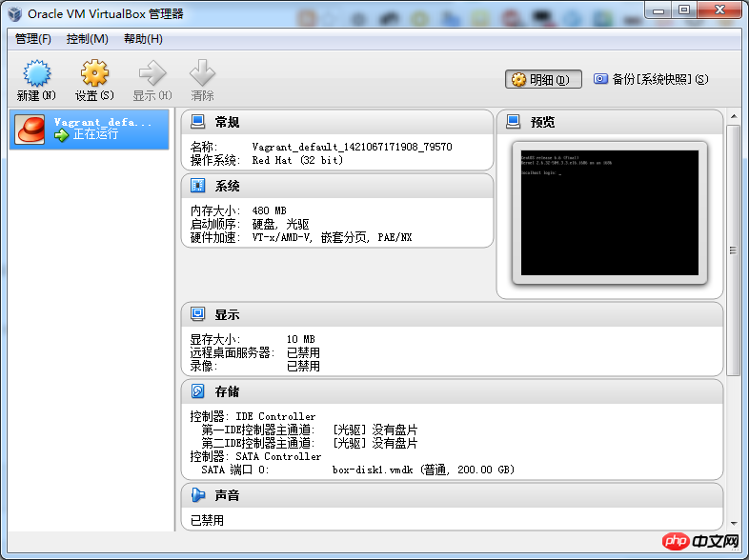Toggle the 明细(D) details view button
This screenshot has height=560, width=749.
[543, 80]
